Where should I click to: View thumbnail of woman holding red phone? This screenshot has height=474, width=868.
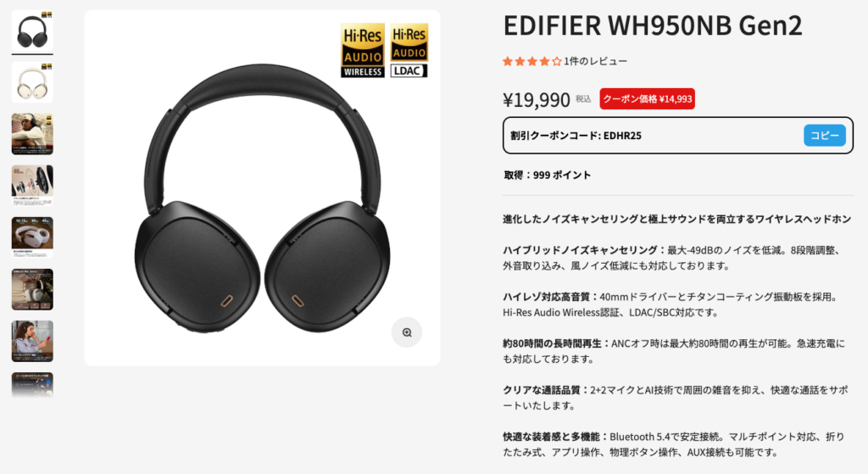click(33, 341)
